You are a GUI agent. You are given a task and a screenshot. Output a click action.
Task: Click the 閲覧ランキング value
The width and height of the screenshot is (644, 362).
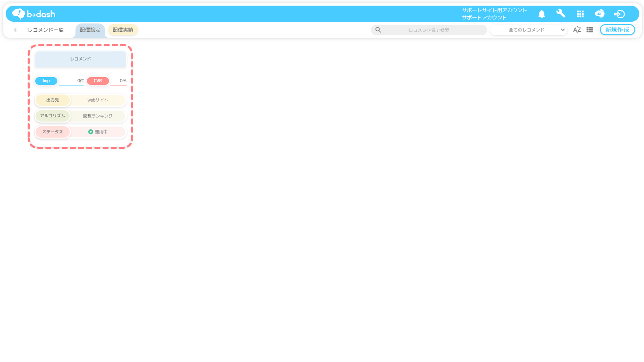point(98,116)
